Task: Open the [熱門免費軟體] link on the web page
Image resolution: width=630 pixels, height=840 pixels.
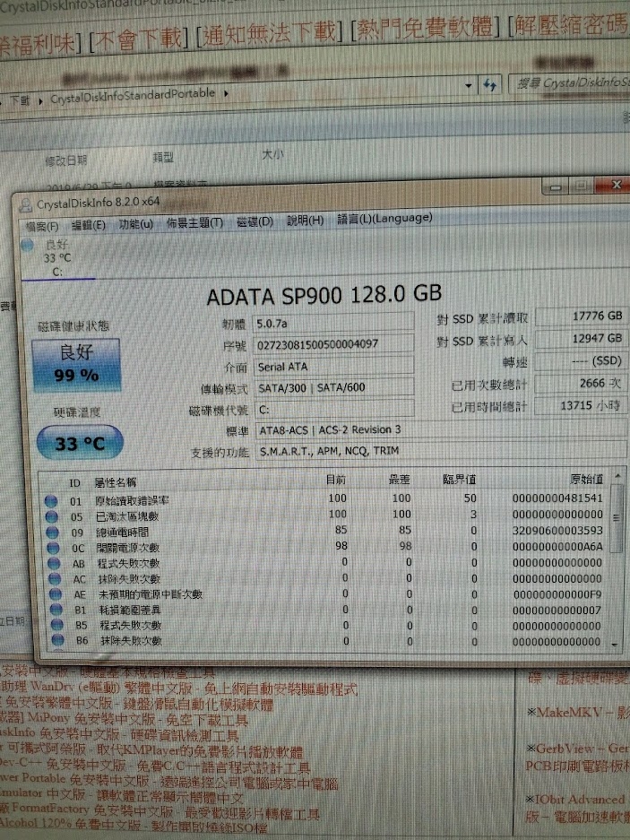Action: (426, 28)
